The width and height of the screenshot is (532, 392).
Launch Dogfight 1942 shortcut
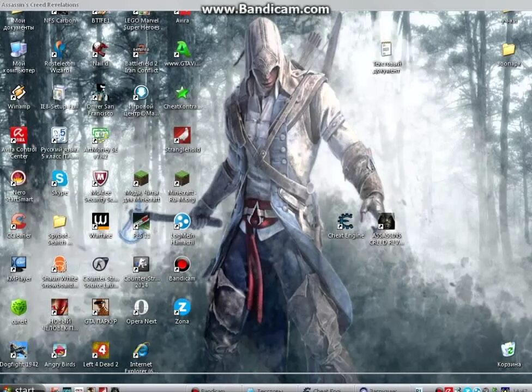[19, 350]
